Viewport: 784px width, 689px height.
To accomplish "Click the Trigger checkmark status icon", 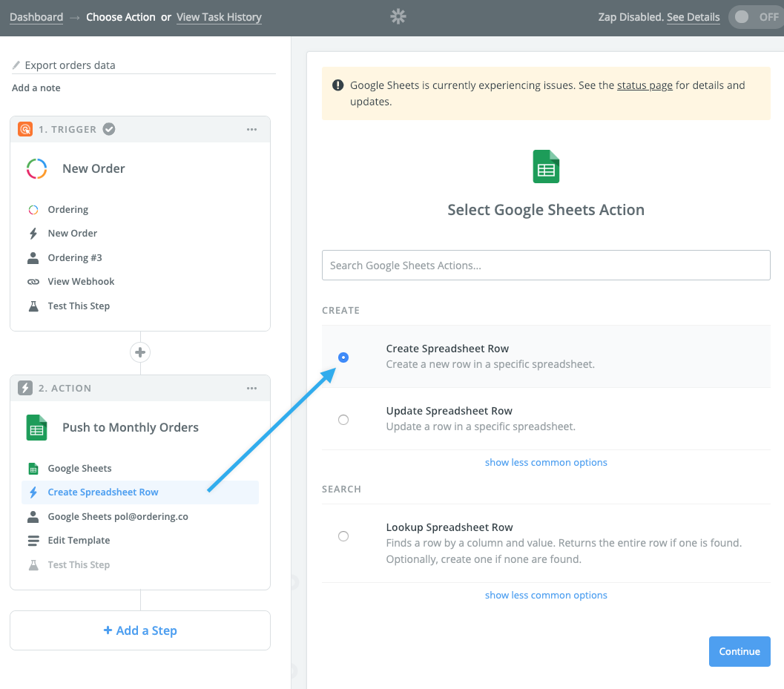I will click(x=109, y=129).
